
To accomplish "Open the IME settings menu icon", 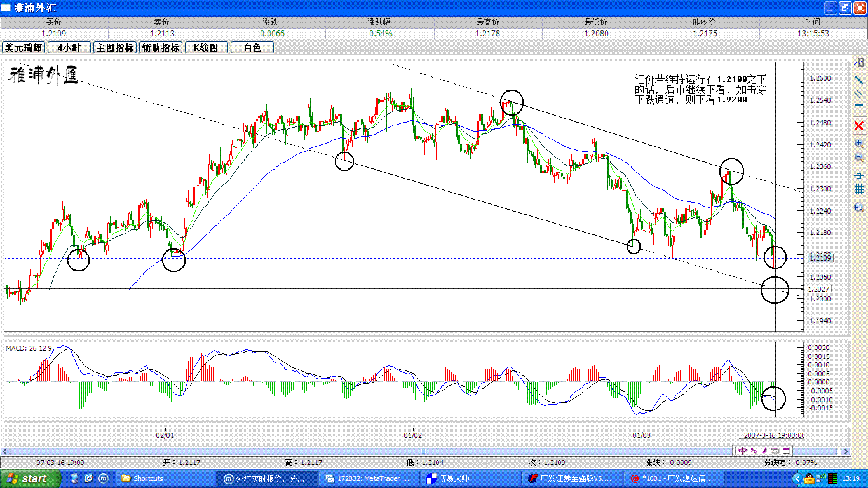I will click(x=785, y=451).
